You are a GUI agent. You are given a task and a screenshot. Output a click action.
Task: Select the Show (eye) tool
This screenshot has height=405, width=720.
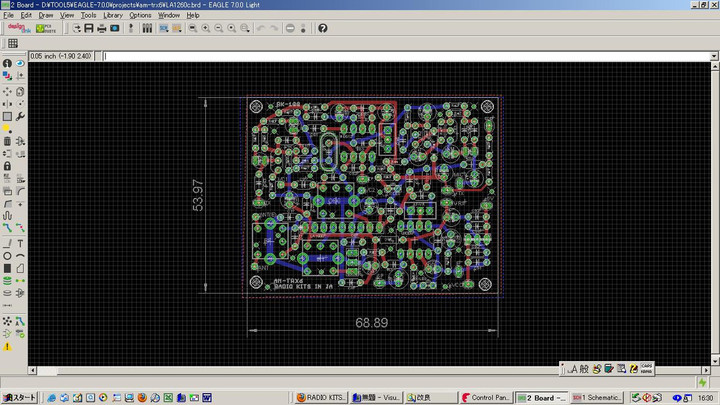(x=20, y=63)
